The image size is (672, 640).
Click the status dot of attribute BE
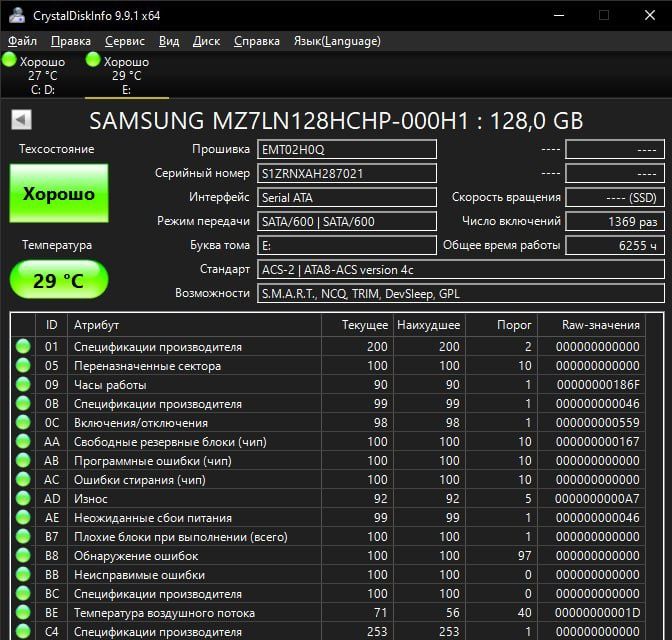[x=23, y=613]
